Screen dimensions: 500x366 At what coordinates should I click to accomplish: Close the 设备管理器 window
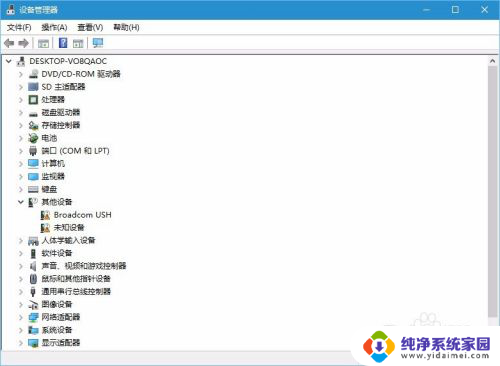click(x=484, y=10)
